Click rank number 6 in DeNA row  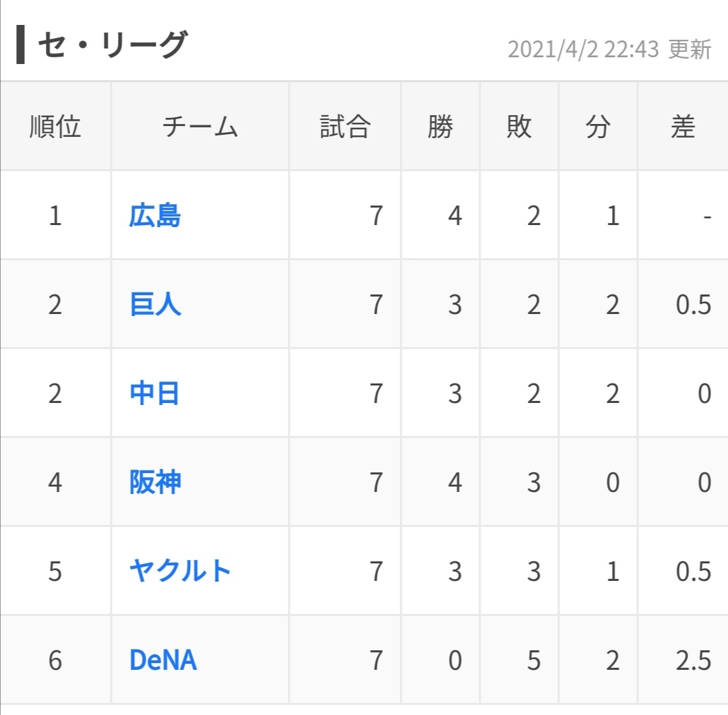point(55,660)
